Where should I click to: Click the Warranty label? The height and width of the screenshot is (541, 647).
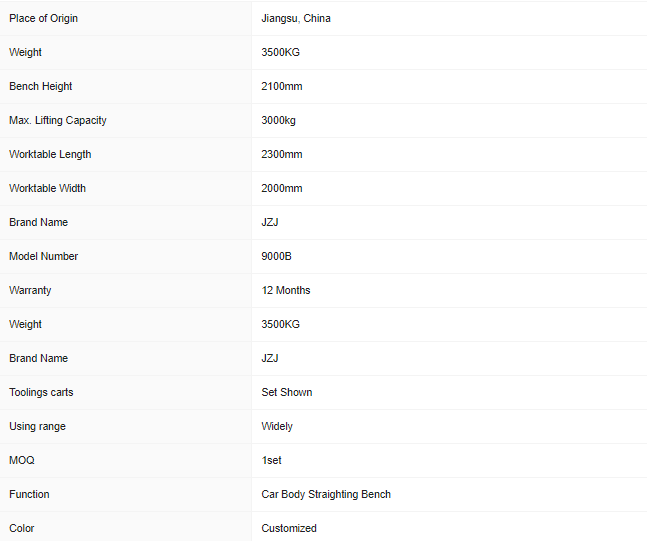point(30,290)
